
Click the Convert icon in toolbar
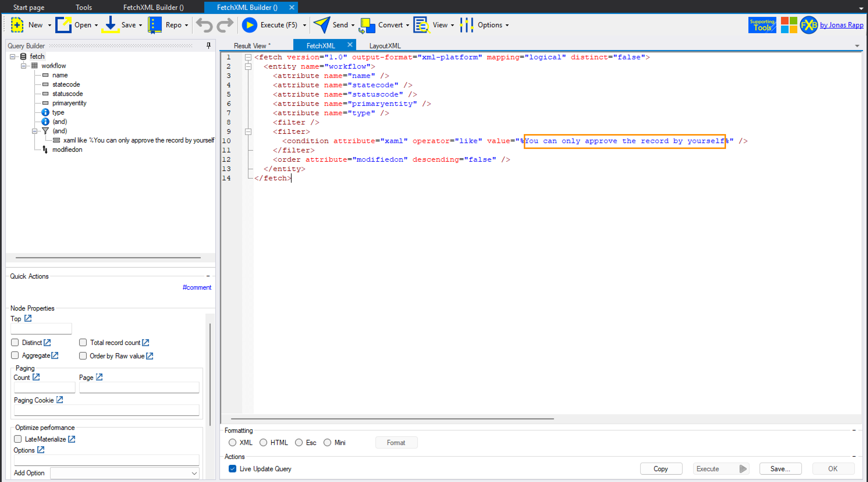click(x=367, y=26)
